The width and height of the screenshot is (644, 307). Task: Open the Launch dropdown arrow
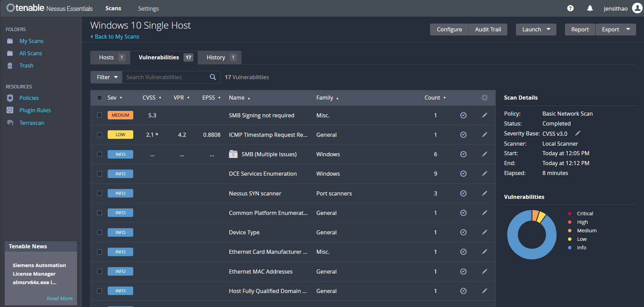549,29
